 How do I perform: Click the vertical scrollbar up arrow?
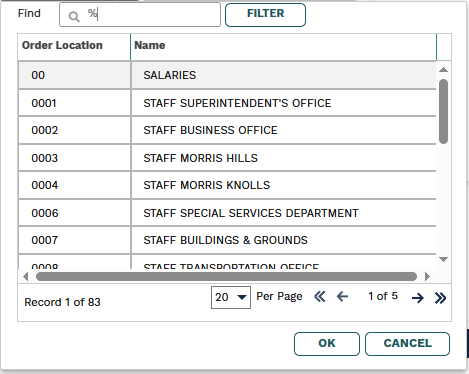click(x=443, y=70)
